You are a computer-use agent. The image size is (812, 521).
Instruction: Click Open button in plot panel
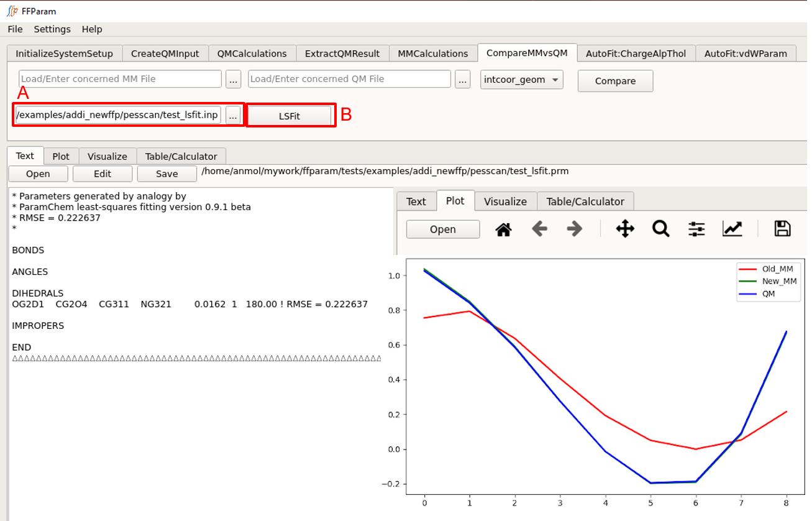coord(443,229)
